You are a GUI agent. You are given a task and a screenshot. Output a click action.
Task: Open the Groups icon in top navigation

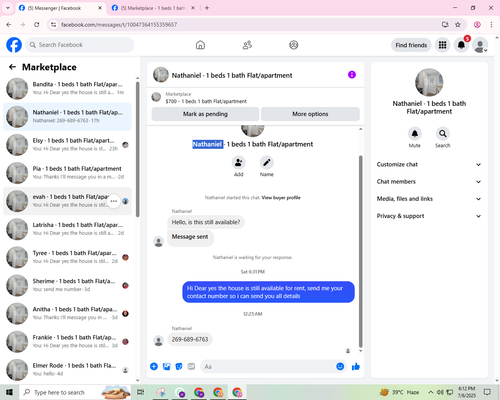[294, 45]
